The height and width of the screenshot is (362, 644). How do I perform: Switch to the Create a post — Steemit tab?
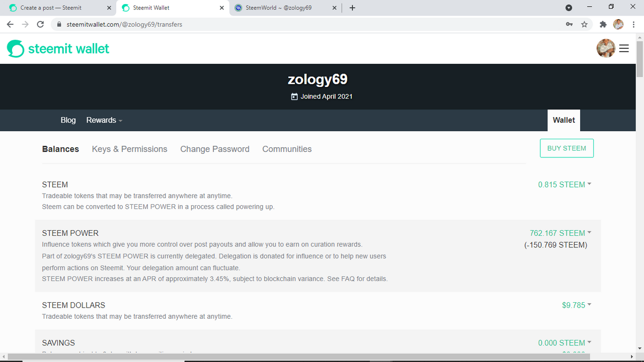click(59, 8)
